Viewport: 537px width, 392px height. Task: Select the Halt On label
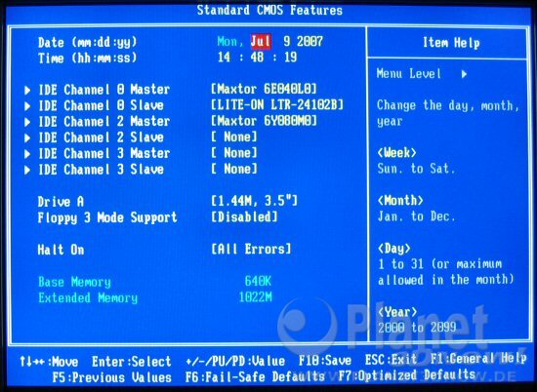pos(61,250)
